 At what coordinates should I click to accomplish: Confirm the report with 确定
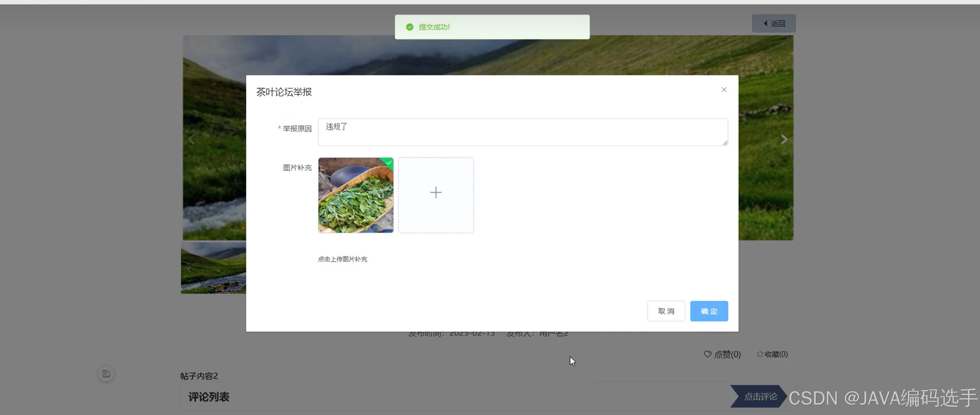(x=709, y=311)
